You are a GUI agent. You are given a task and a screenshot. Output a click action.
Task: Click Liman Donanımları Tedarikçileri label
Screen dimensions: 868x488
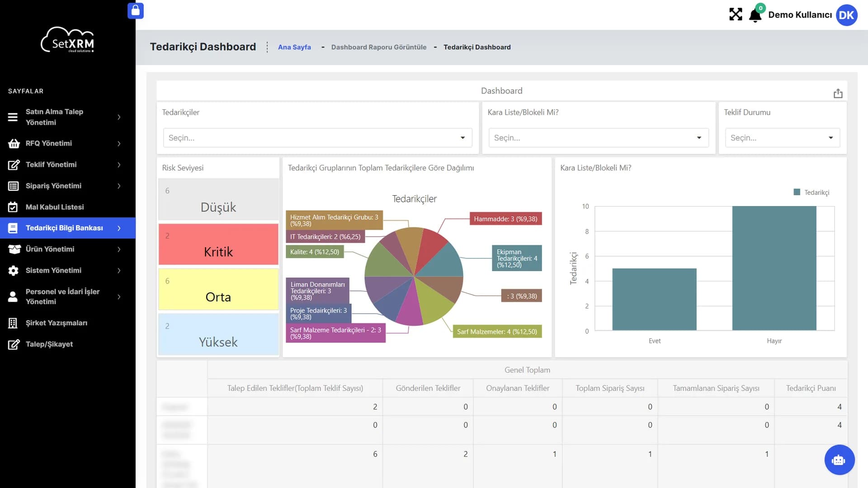[x=317, y=291]
